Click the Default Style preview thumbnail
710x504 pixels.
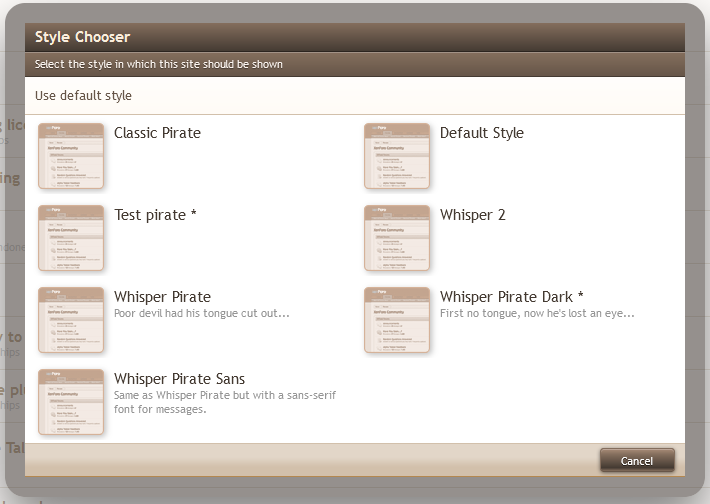(397, 156)
